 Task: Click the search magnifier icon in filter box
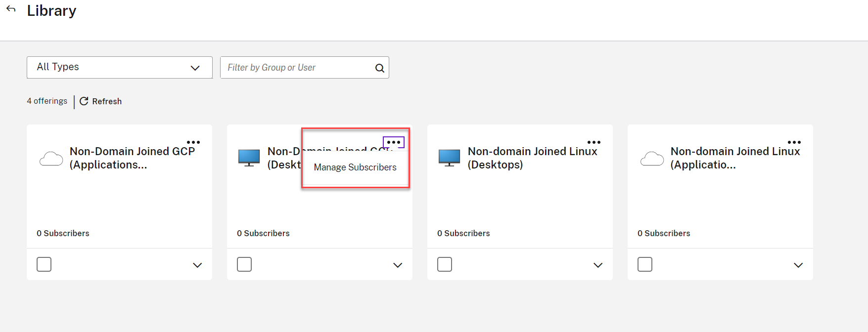click(x=379, y=68)
